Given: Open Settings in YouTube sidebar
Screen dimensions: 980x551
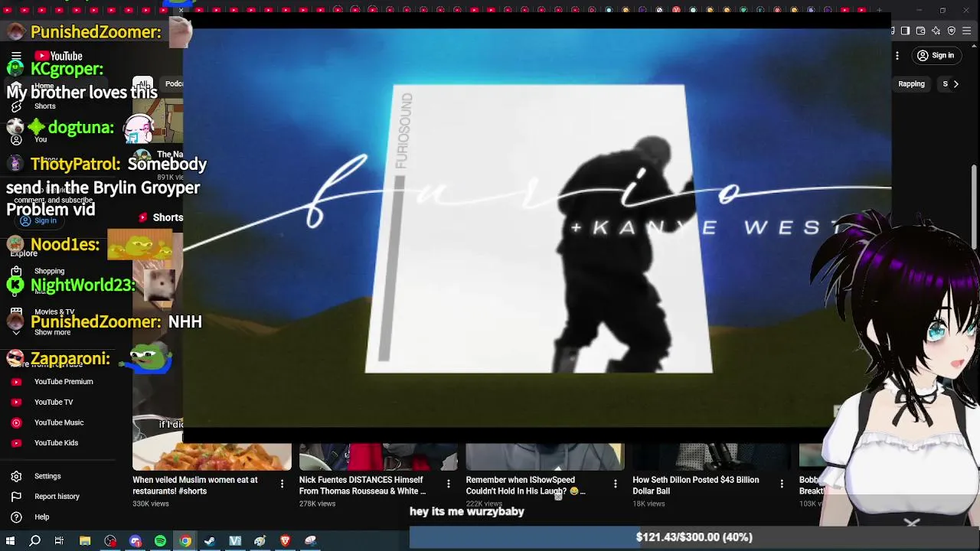Looking at the screenshot, I should point(47,476).
